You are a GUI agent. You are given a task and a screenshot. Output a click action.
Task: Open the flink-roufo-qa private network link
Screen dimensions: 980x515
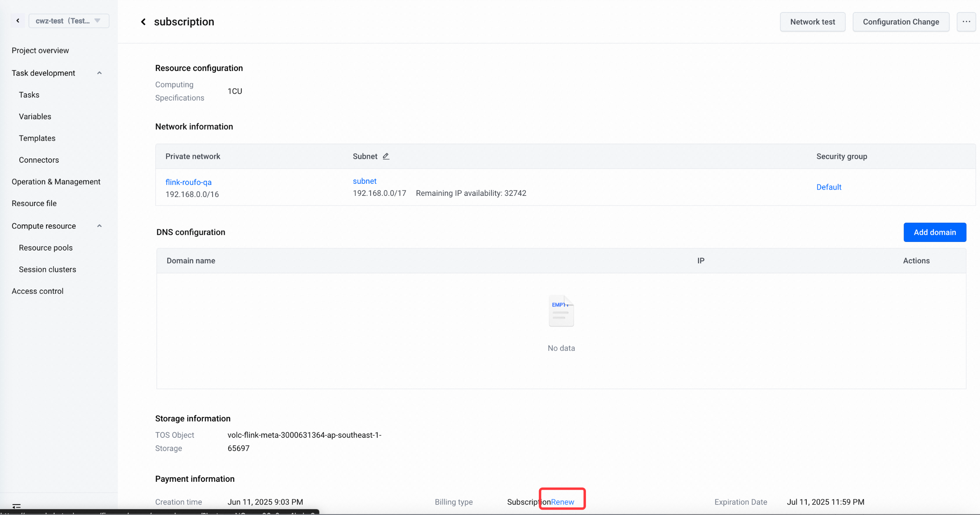pyautogui.click(x=188, y=182)
